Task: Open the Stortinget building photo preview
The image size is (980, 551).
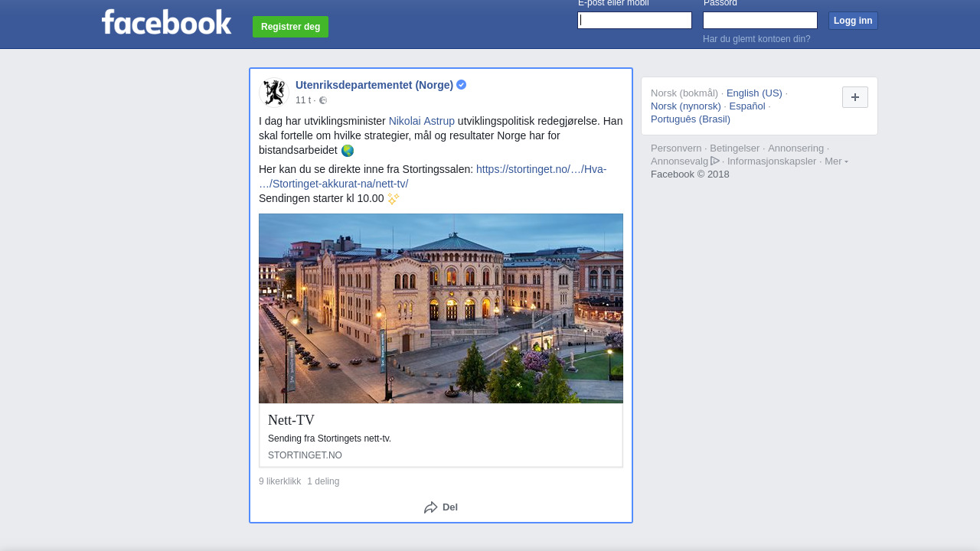Action: click(441, 308)
